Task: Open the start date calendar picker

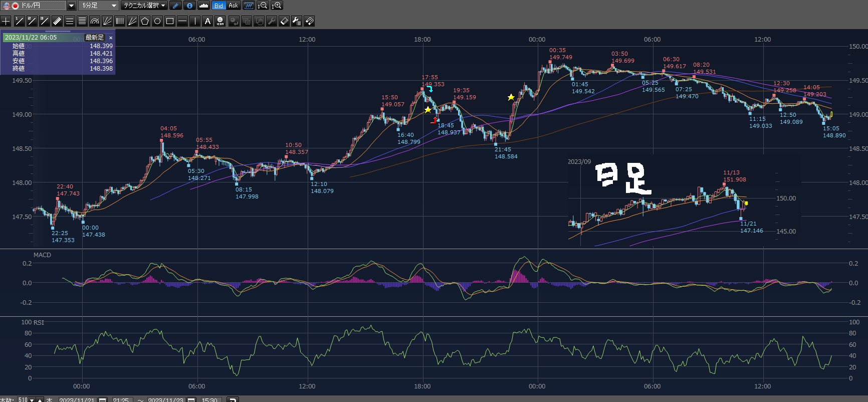Action: 103,399
